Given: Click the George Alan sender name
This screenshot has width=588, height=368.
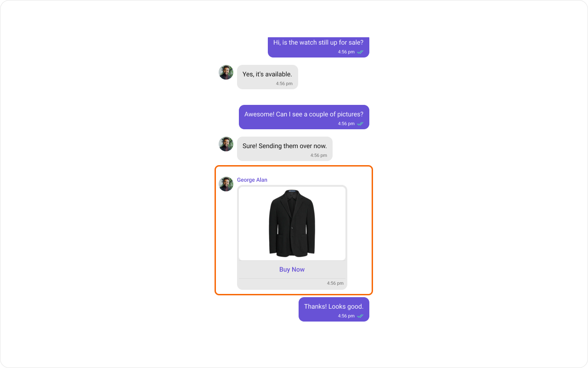Looking at the screenshot, I should point(252,180).
